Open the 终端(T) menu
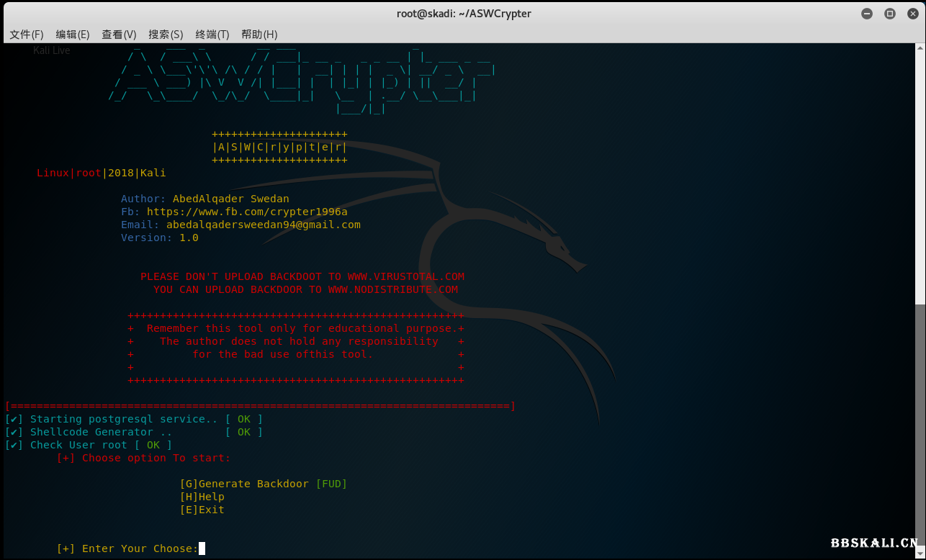926x560 pixels. tap(212, 35)
